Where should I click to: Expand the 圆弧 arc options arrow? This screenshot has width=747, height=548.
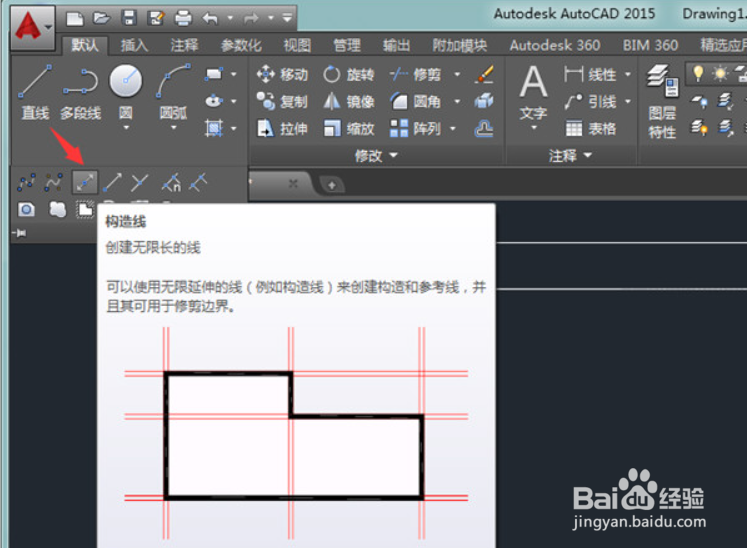point(173,128)
